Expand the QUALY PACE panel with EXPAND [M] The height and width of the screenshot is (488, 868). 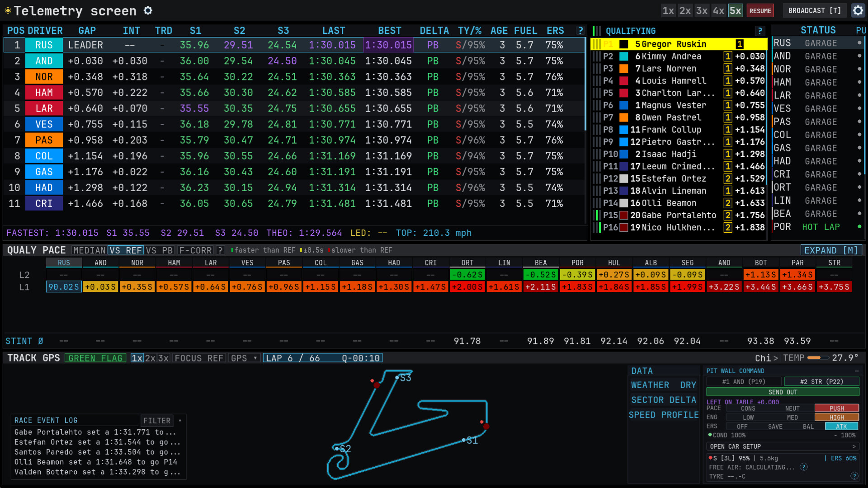[831, 250]
